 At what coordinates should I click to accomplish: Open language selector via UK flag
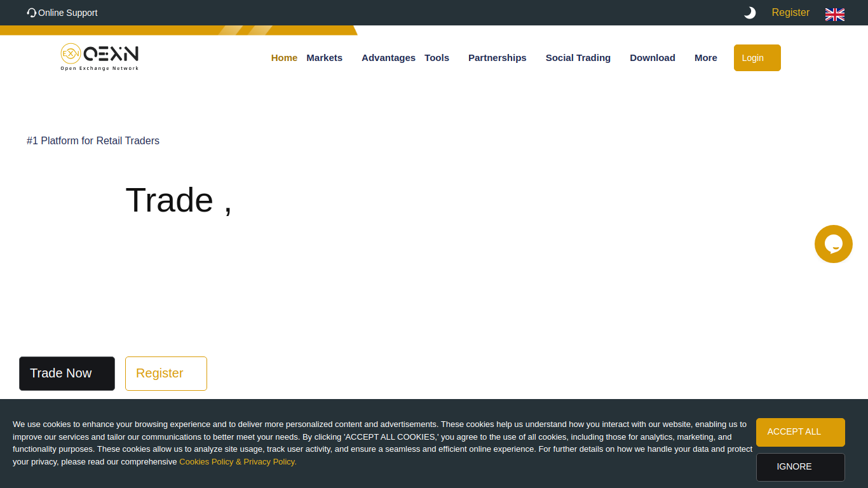tap(835, 14)
